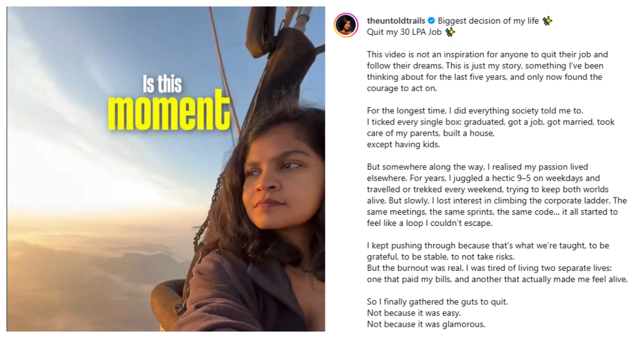The width and height of the screenshot is (644, 338).
Task: Click sparkle emoji after "Quit my 30 LPA Job"
Action: pos(450,32)
